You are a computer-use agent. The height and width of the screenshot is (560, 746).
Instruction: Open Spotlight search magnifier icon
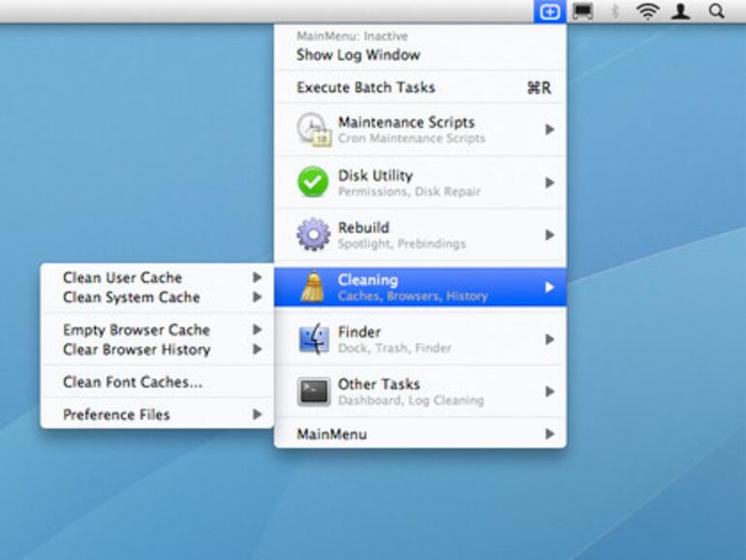coord(717,12)
